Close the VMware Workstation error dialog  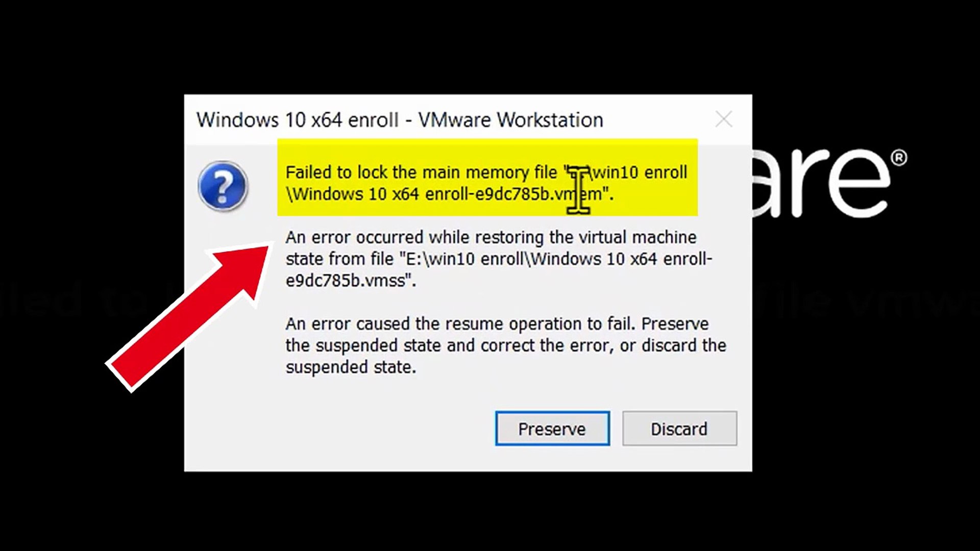(x=724, y=120)
